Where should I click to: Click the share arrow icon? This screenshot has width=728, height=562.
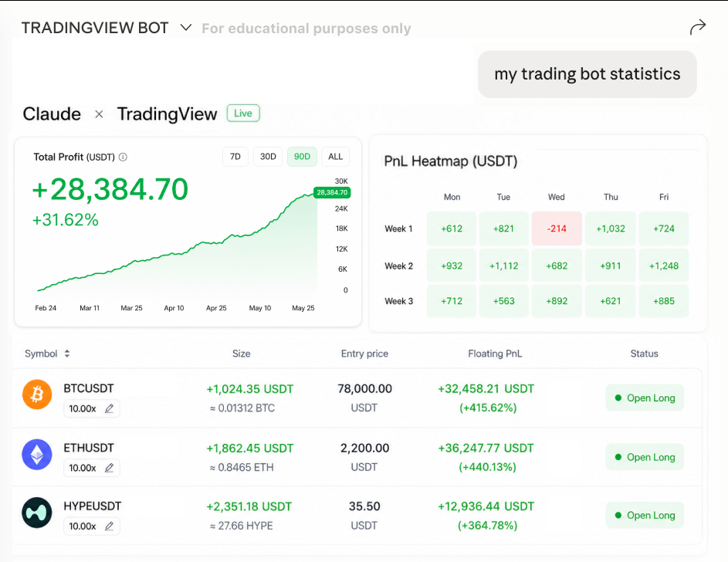(x=697, y=27)
